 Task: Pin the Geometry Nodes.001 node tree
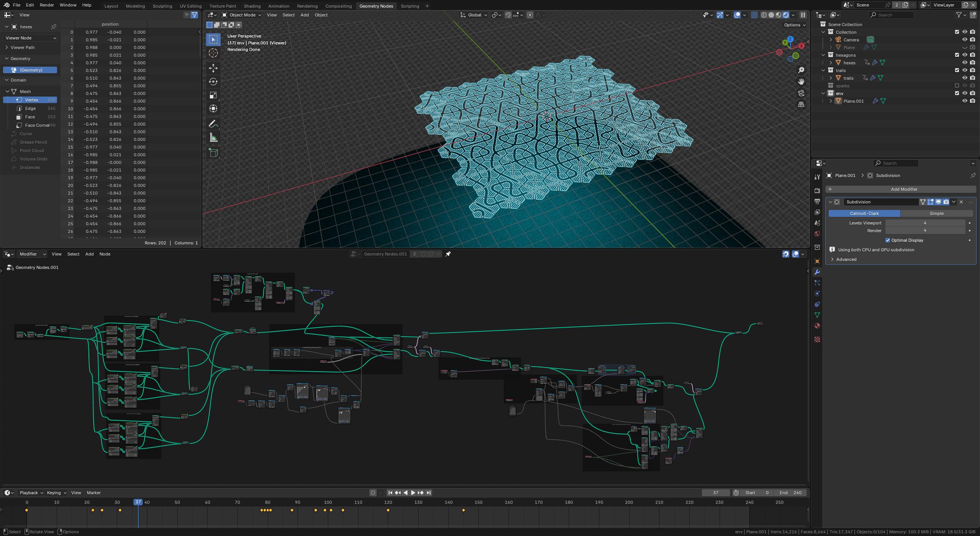[x=448, y=254]
